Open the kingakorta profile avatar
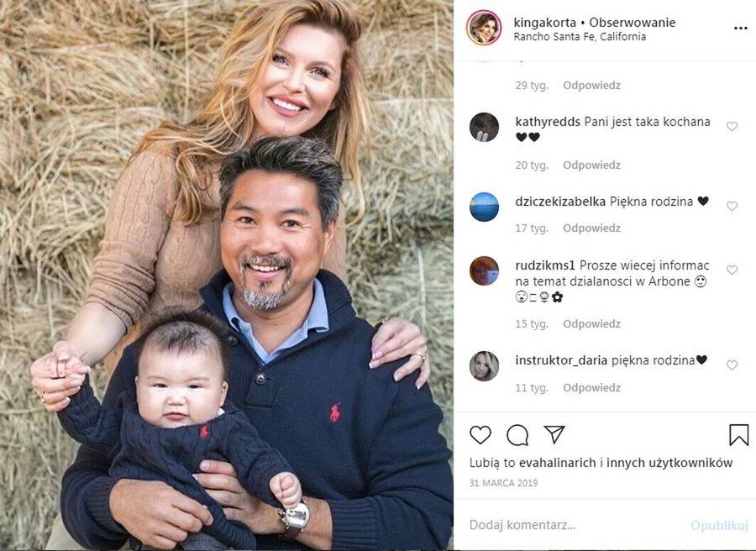 [x=484, y=29]
